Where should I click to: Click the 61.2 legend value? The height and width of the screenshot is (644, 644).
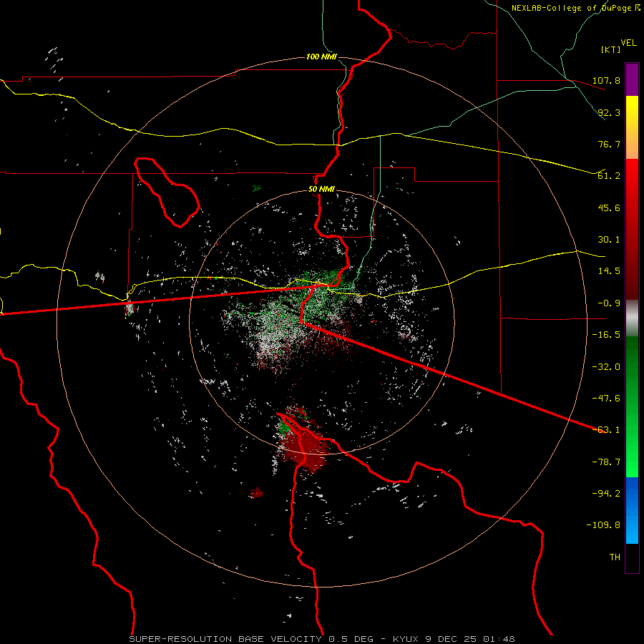[609, 176]
